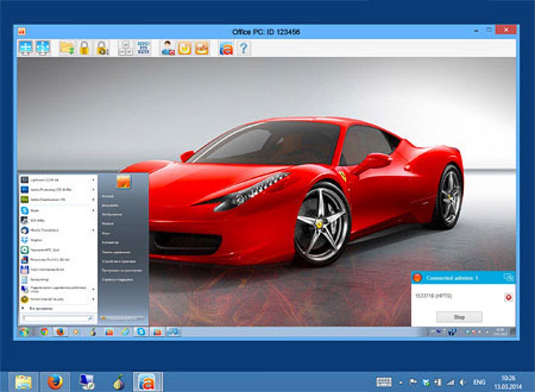Open the media player on remote taskbar
Image resolution: width=535 pixels, height=392 pixels.
(x=77, y=332)
